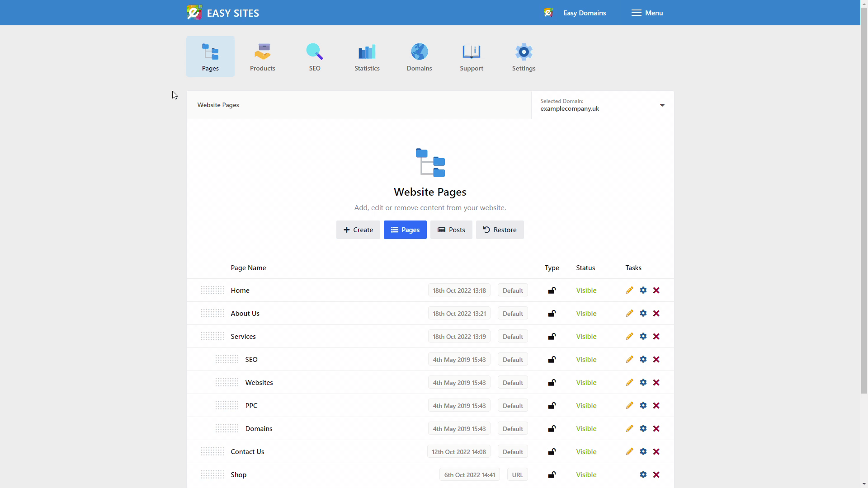Grab the drag handle for Websites row
The height and width of the screenshot is (488, 868).
[227, 382]
